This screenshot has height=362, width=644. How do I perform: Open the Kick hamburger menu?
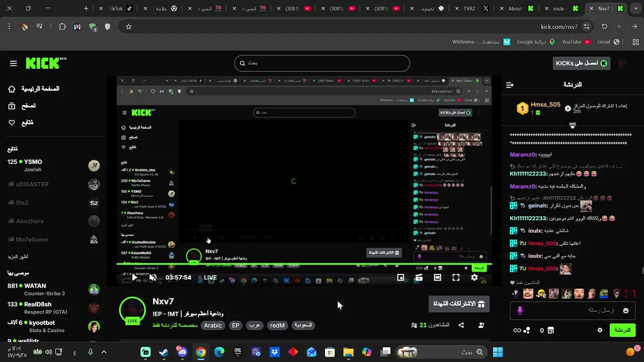[14, 63]
